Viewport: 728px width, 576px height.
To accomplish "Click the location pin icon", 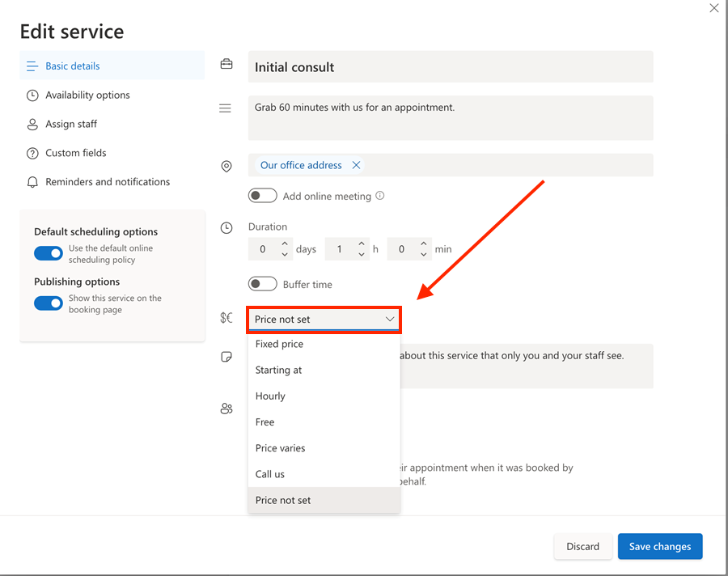I will pyautogui.click(x=226, y=167).
